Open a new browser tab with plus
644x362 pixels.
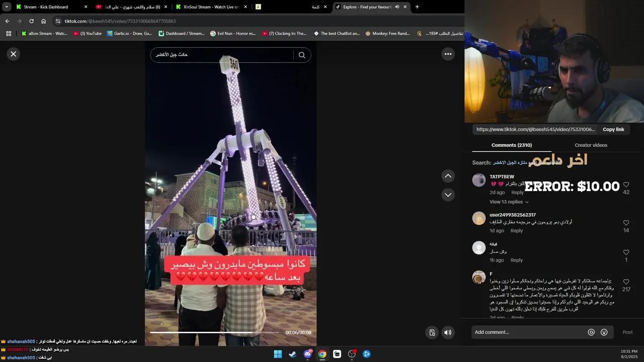point(417,7)
